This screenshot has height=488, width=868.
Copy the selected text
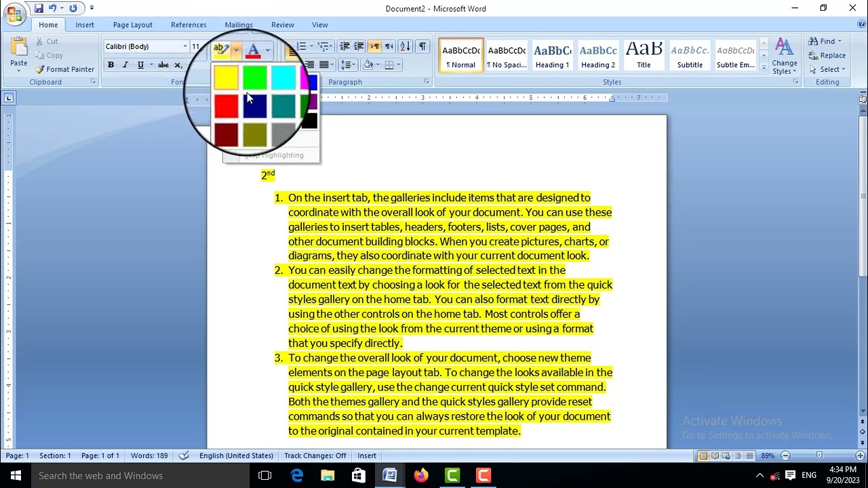coord(49,56)
